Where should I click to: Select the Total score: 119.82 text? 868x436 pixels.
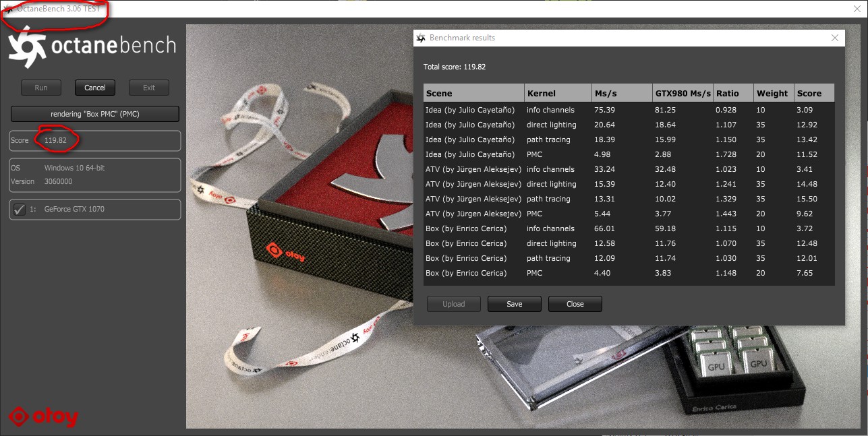(x=455, y=67)
